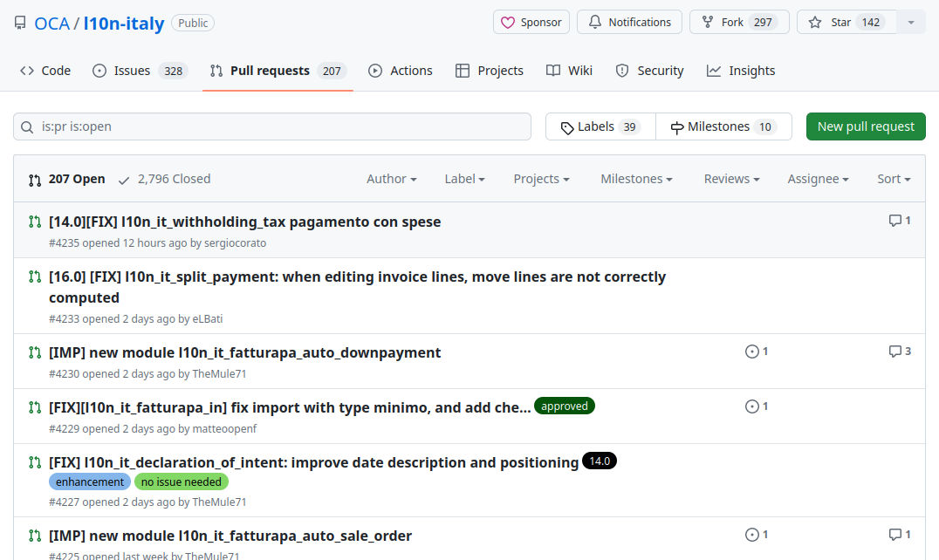Open PR for new module l10n_it_fatturapa_auto_downpayment
Viewport: 939px width, 560px height.
(245, 352)
